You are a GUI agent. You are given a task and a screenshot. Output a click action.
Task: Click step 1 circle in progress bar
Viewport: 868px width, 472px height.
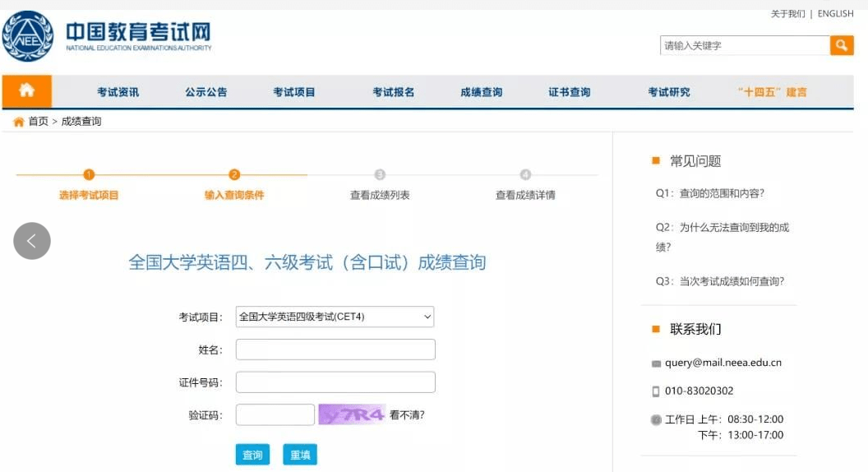click(89, 174)
